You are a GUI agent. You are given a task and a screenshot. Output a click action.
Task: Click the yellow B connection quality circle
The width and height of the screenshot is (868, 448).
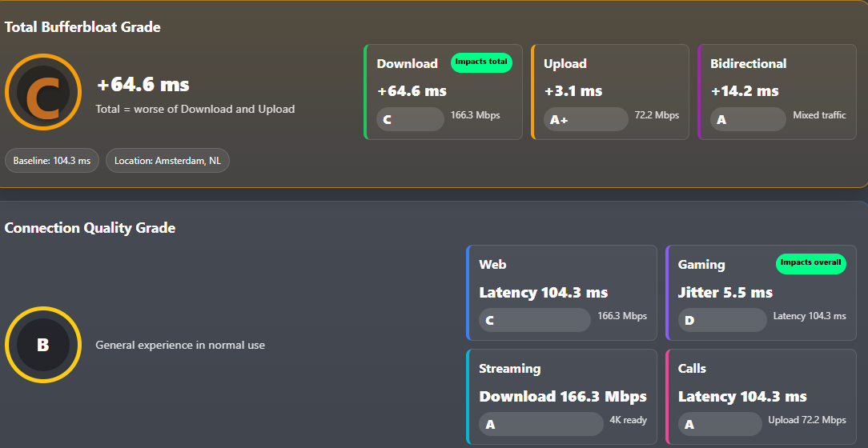(x=43, y=345)
